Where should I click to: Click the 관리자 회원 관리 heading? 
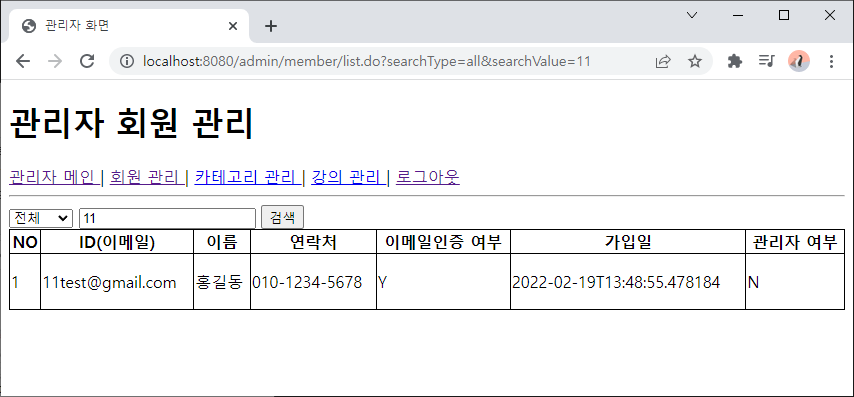[x=131, y=124]
